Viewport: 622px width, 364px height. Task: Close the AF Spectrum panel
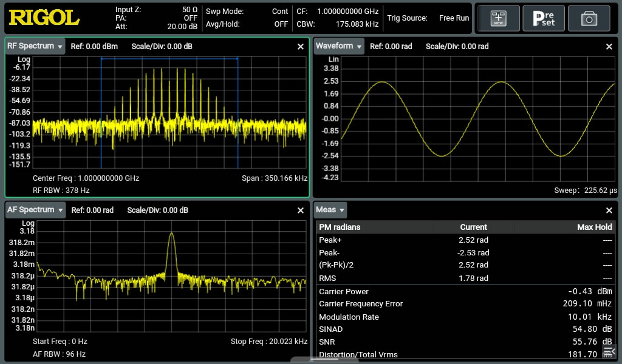(x=301, y=211)
